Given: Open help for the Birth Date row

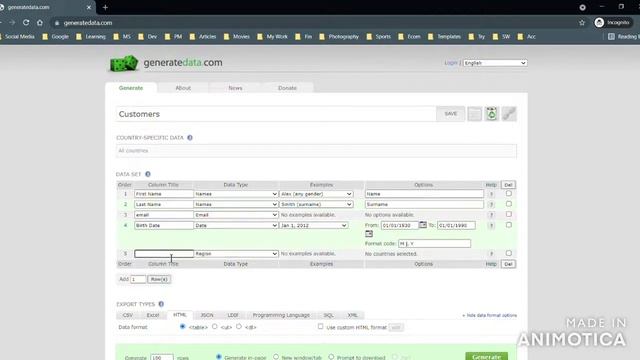Looking at the screenshot, I should click(x=491, y=226).
